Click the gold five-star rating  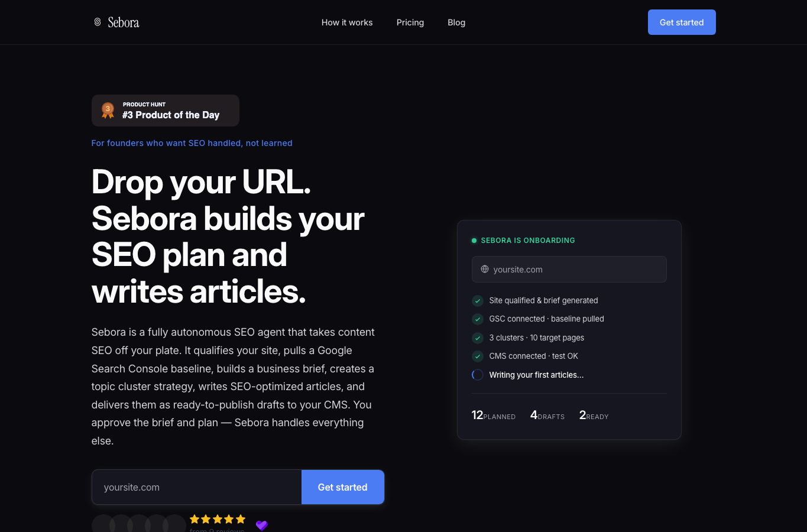coord(218,519)
